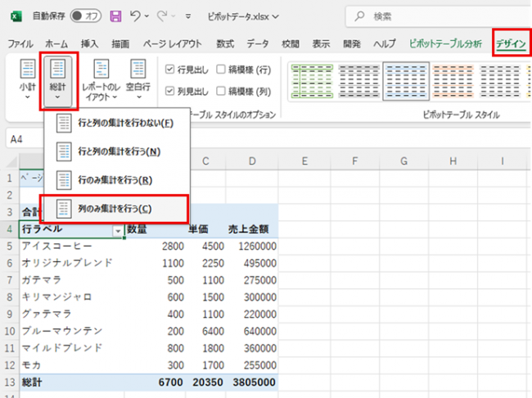The width and height of the screenshot is (532, 398).
Task: Open the 行ラベル filter dropdown
Action: [x=119, y=231]
